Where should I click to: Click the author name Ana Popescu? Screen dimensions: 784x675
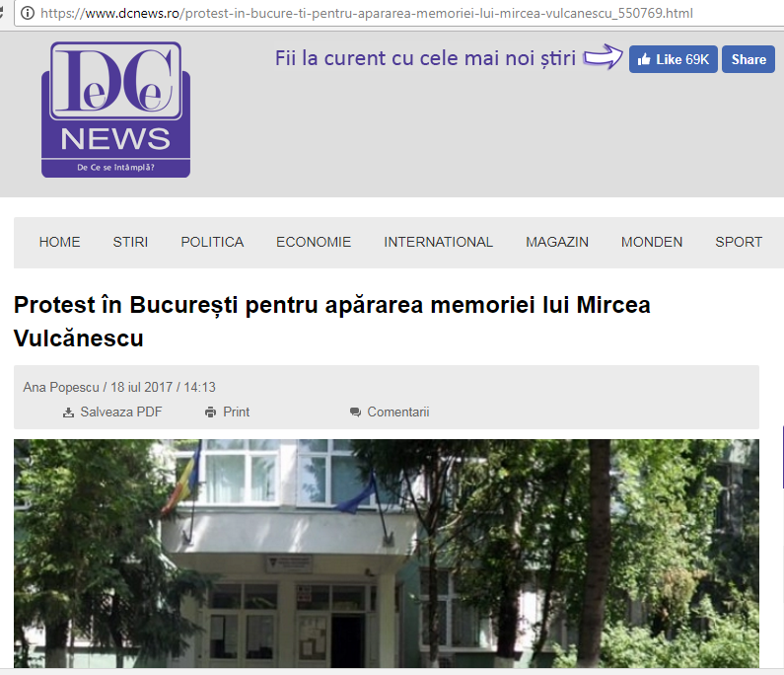pos(61,388)
